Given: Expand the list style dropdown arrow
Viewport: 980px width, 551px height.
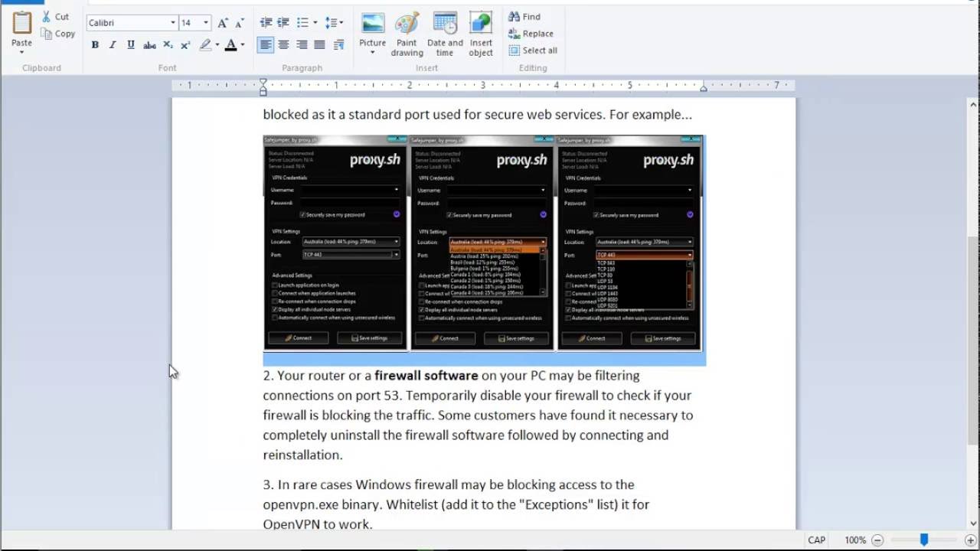Looking at the screenshot, I should pos(315,23).
